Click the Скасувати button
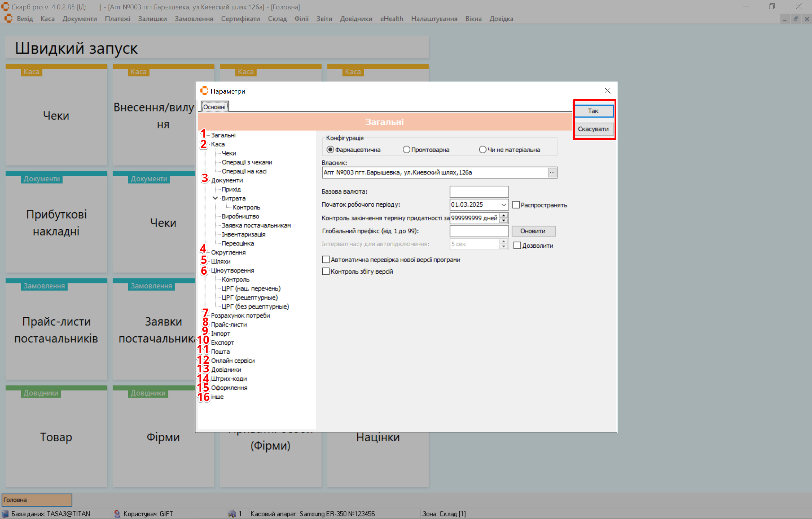The height and width of the screenshot is (519, 812). [x=593, y=129]
